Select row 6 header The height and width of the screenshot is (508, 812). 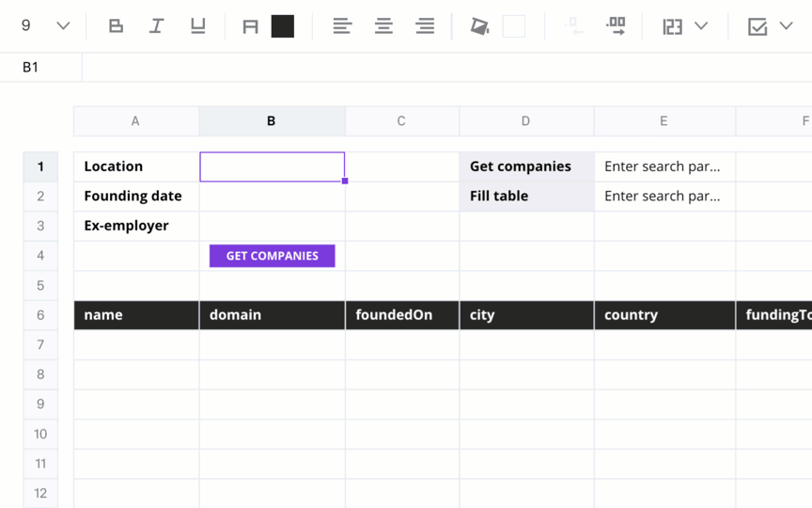[x=40, y=315]
